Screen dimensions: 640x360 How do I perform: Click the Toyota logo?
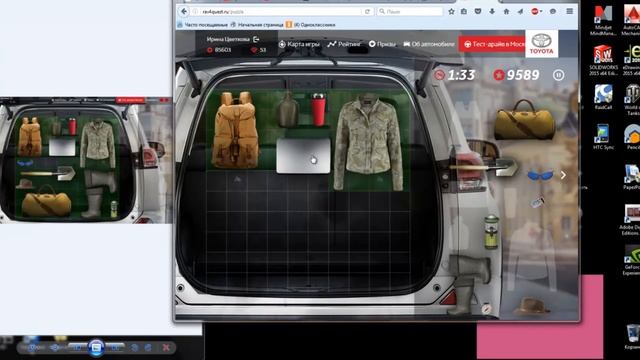pyautogui.click(x=542, y=44)
